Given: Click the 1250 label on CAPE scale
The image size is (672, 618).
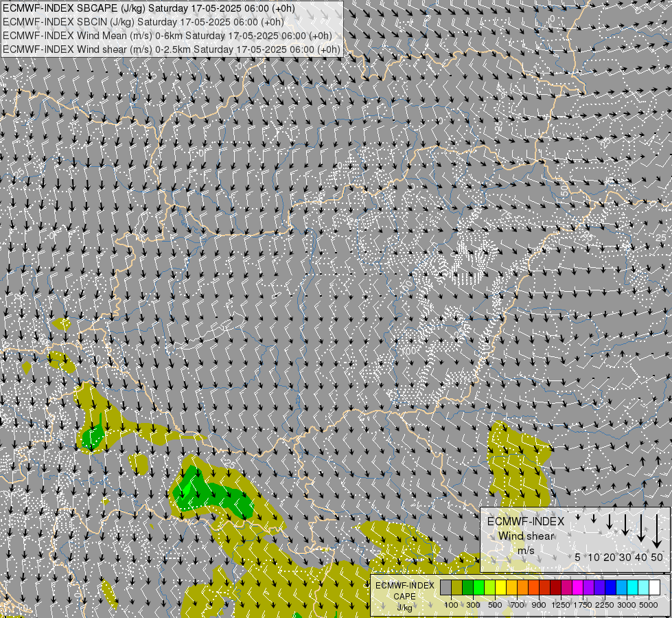Looking at the screenshot, I should (x=561, y=605).
